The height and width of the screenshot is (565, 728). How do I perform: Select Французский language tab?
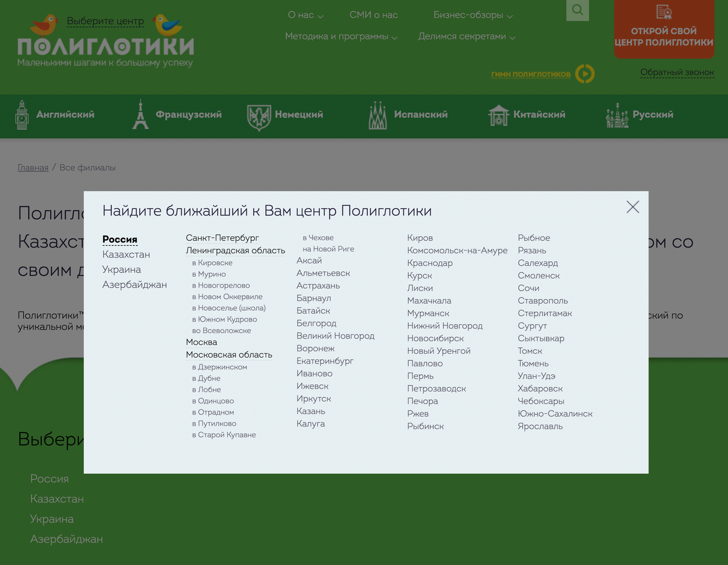(x=189, y=114)
